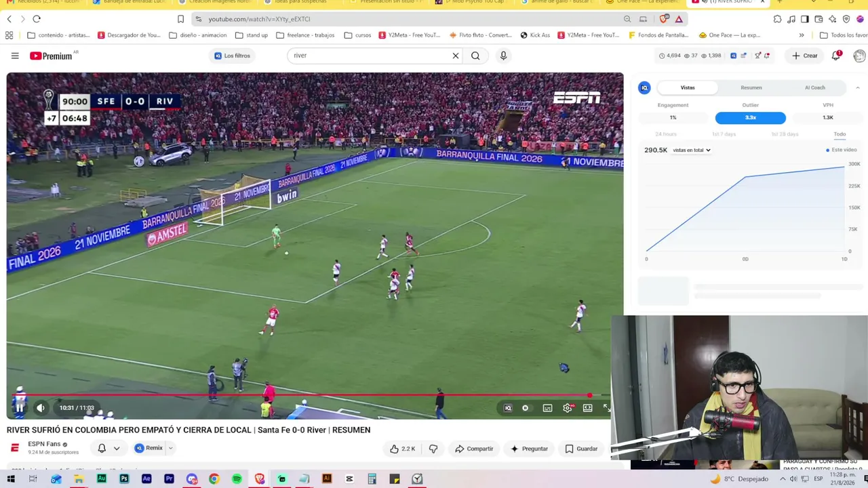Viewport: 868px width, 488px height.
Task: Click the ESPN Fans channel avatar
Action: point(15,448)
